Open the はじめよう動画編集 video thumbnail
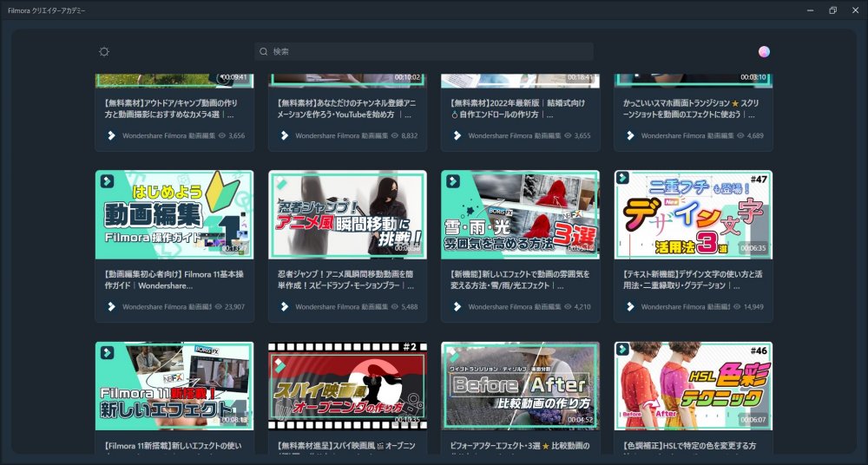This screenshot has width=868, height=465. point(174,215)
